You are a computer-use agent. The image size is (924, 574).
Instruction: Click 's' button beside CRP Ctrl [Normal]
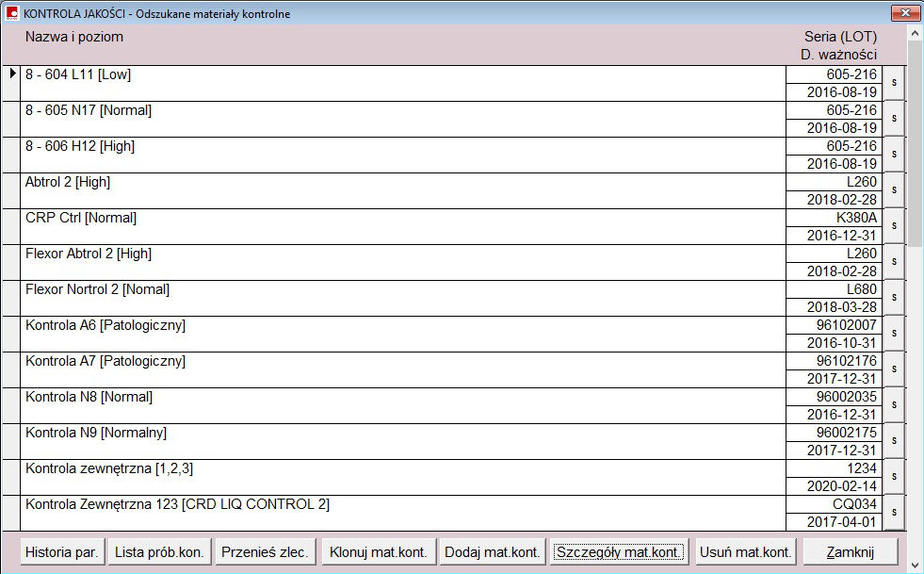[893, 226]
